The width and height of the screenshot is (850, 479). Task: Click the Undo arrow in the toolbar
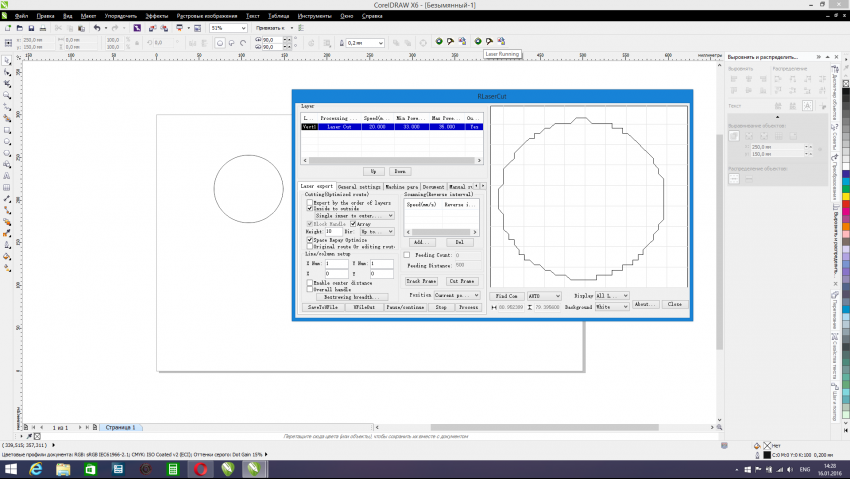point(97,28)
